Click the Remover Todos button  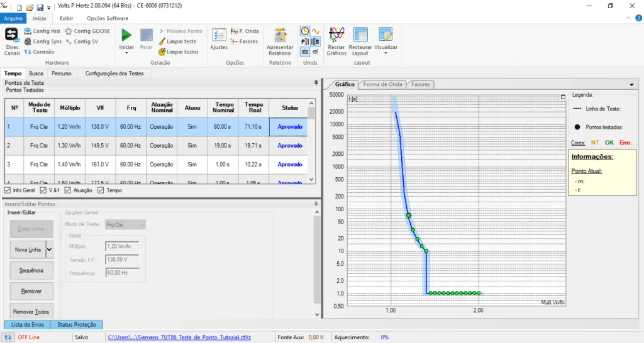click(31, 312)
